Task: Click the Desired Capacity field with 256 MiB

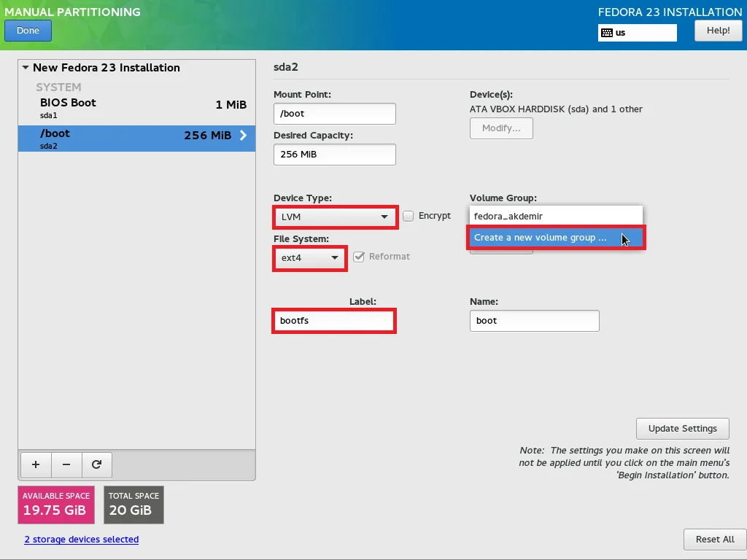Action: pyautogui.click(x=334, y=155)
